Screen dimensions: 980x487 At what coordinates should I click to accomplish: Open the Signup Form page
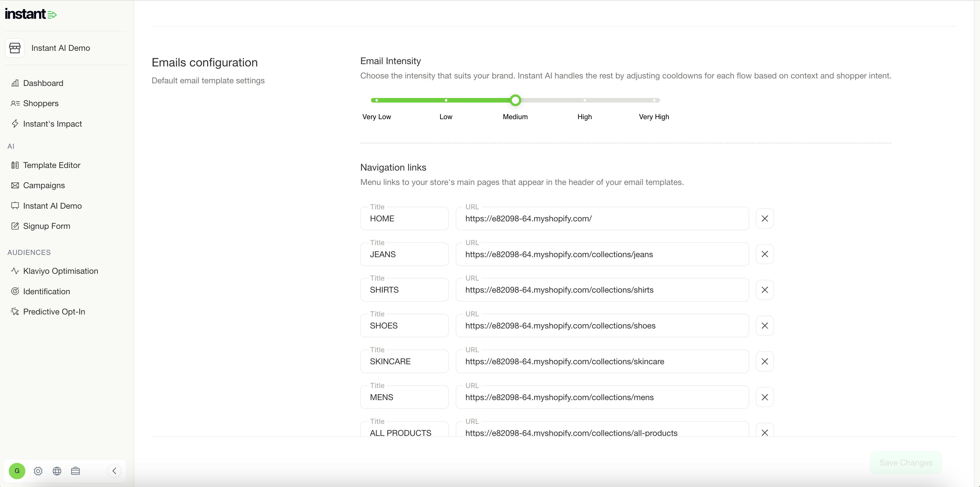46,226
